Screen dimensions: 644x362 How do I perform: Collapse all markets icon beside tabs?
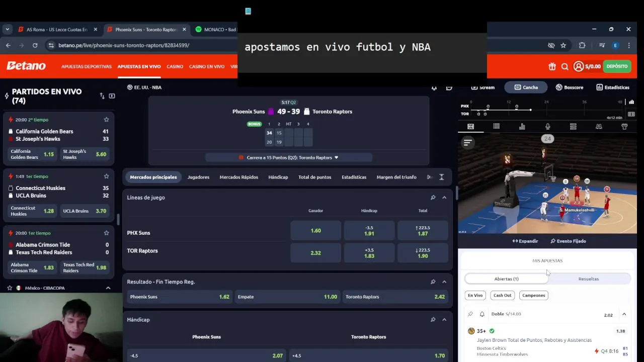441,177
